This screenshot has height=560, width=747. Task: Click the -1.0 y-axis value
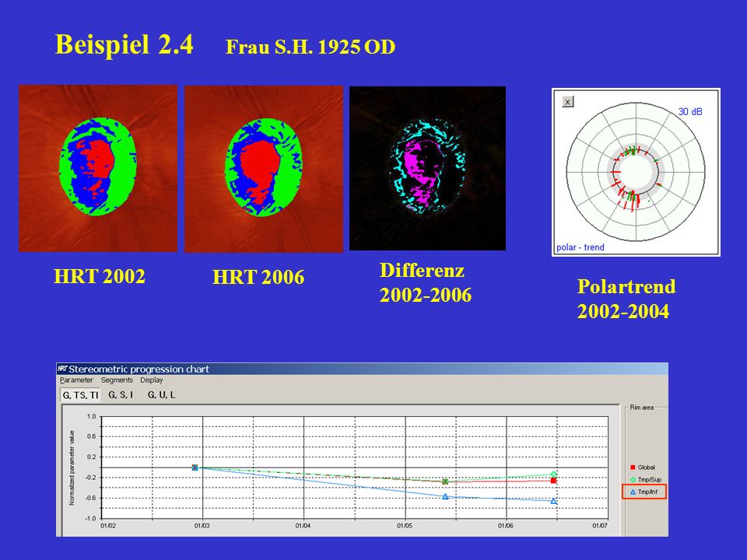tap(90, 518)
